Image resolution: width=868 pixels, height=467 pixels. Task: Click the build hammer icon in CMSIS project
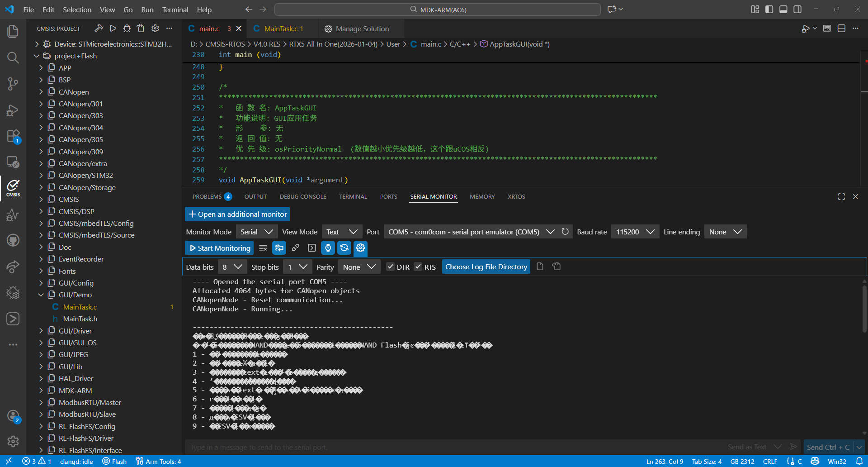pyautogui.click(x=99, y=29)
